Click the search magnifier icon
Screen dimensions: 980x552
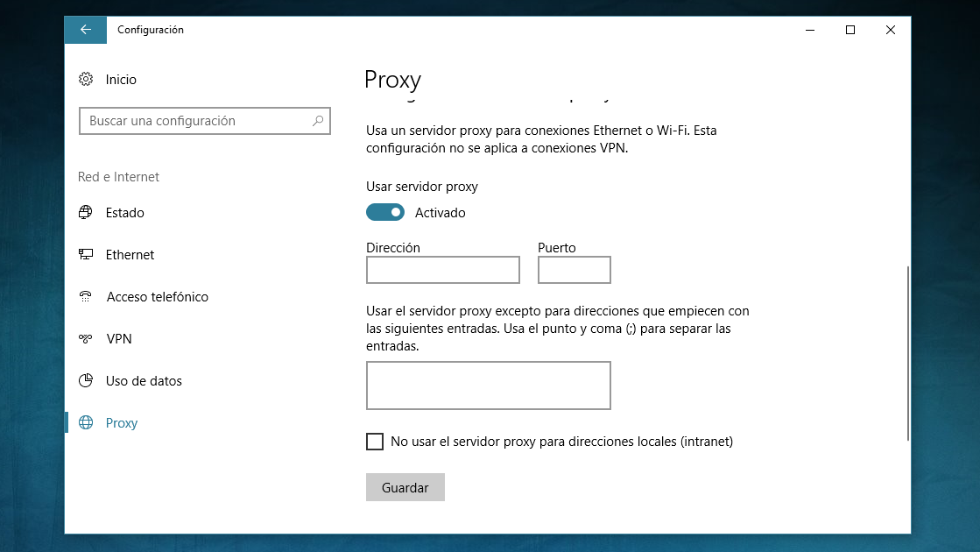(x=318, y=121)
